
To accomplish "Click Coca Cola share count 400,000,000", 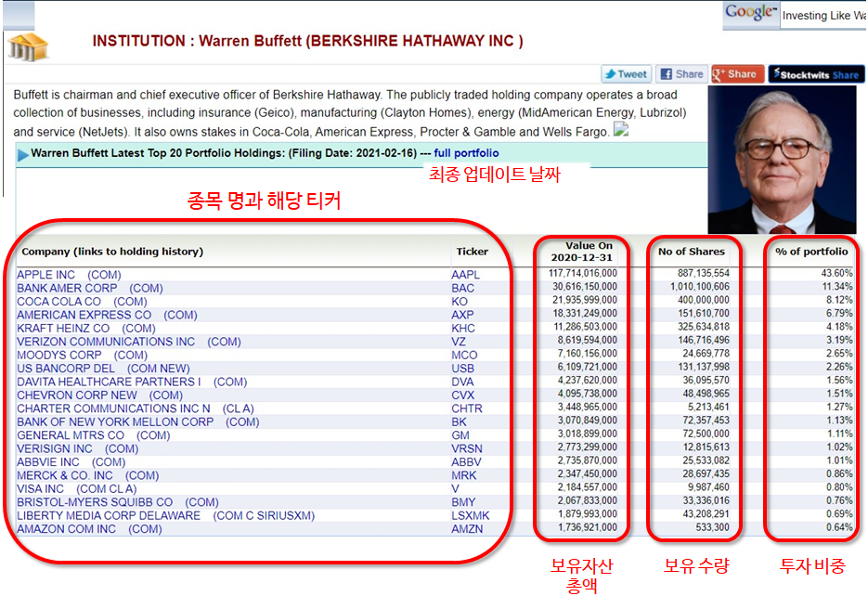I will pos(704,300).
